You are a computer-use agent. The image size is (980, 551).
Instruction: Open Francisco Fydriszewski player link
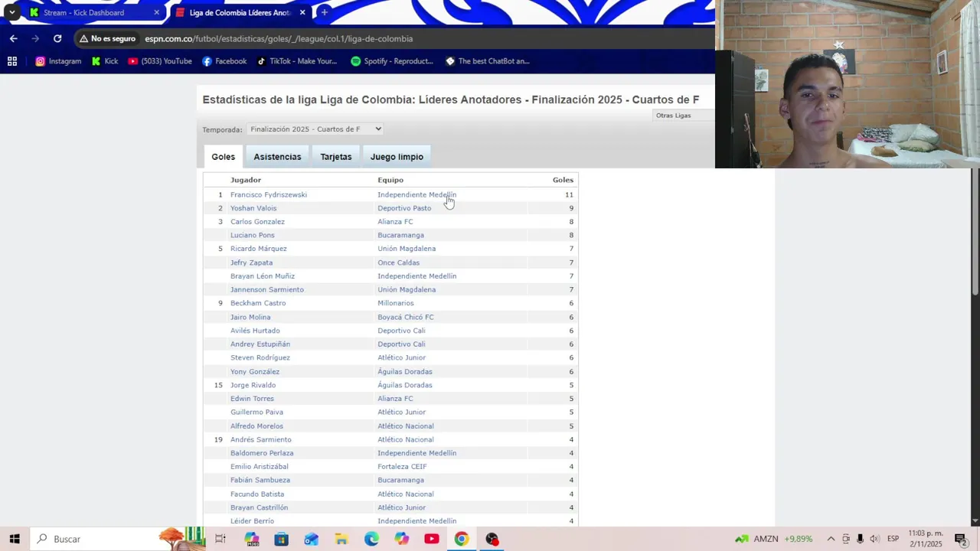click(269, 194)
